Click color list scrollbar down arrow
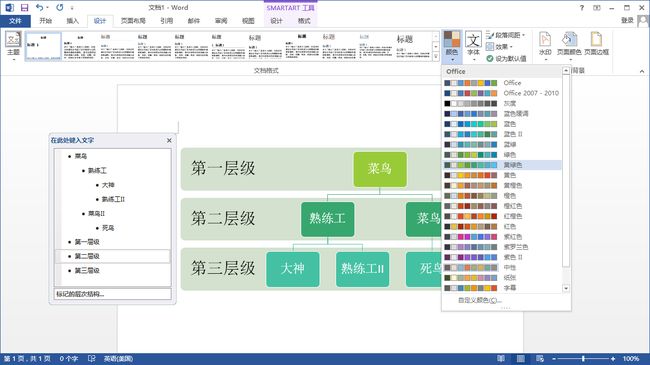 [x=566, y=288]
